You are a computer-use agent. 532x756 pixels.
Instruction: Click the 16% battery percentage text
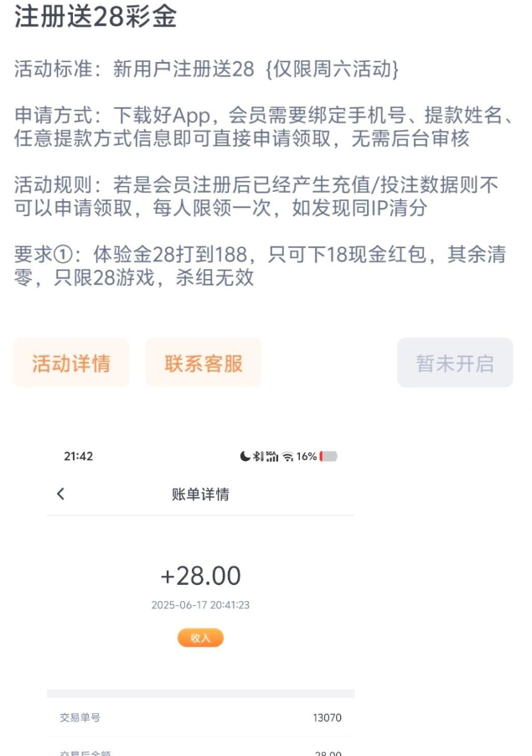(x=306, y=457)
